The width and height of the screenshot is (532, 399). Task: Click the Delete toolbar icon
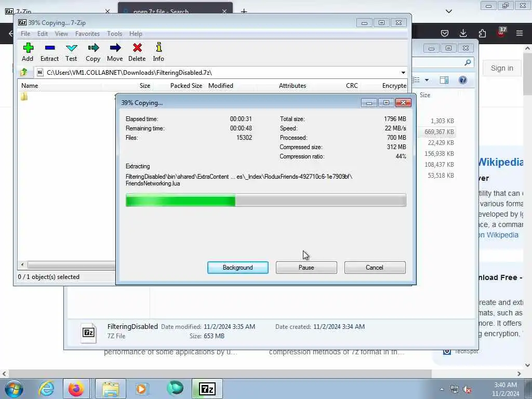coord(137,52)
